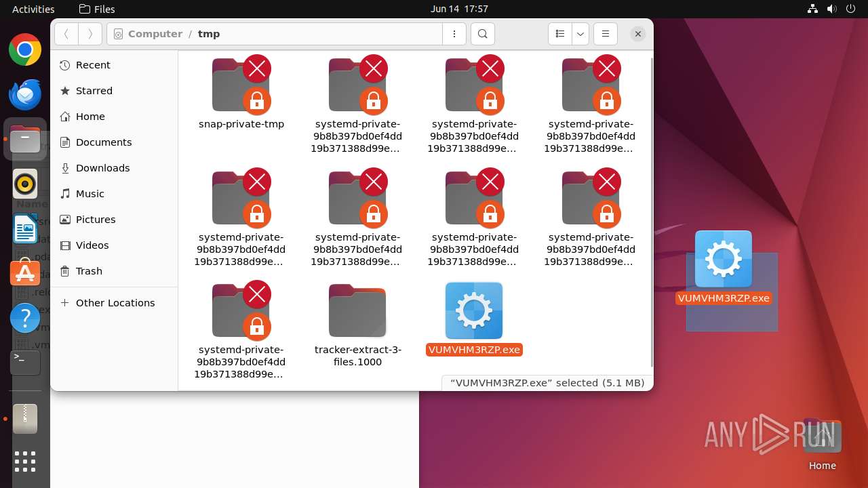The image size is (868, 488).
Task: Switch to list view
Action: (x=560, y=34)
